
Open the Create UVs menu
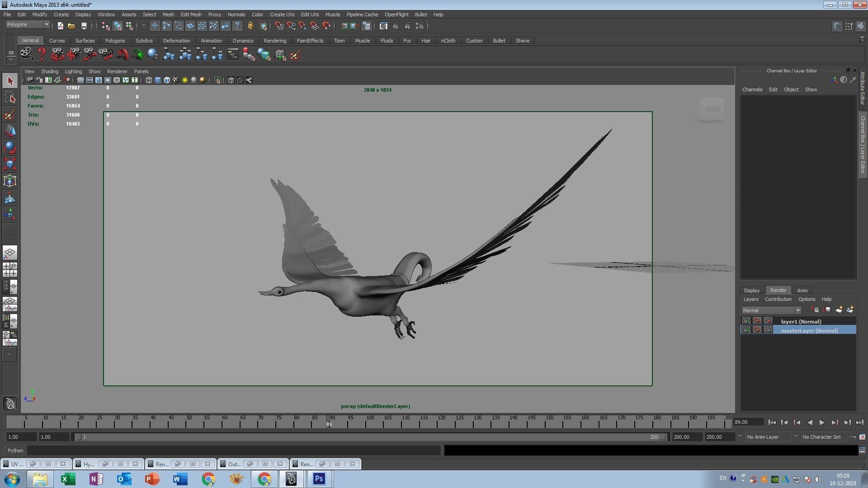click(x=282, y=14)
